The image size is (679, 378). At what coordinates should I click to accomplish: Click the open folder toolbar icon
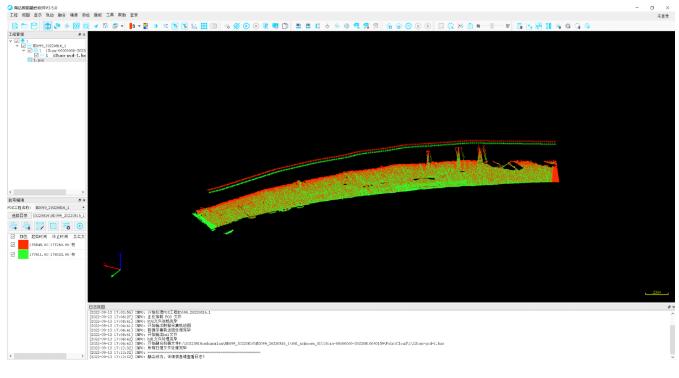point(24,26)
